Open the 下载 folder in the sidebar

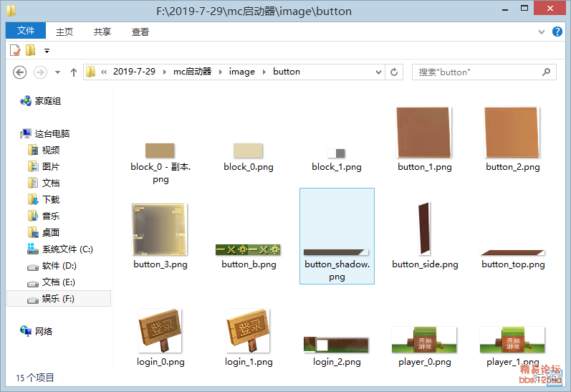[44, 200]
